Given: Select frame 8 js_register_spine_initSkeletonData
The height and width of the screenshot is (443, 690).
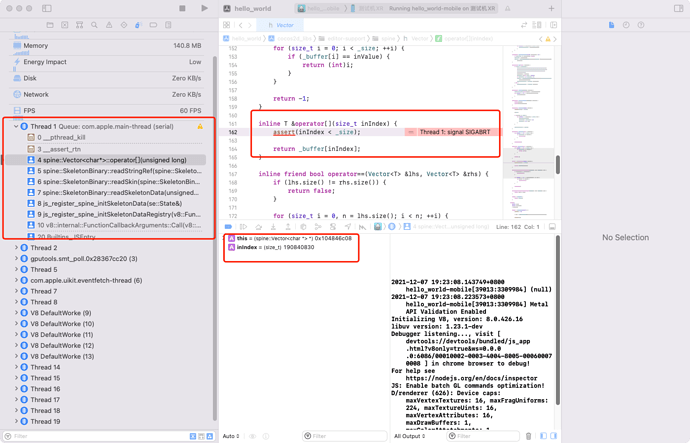Looking at the screenshot, I should 116,204.
